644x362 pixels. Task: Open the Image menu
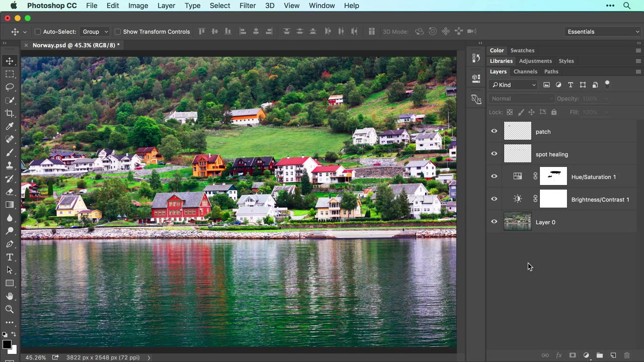[x=138, y=6]
